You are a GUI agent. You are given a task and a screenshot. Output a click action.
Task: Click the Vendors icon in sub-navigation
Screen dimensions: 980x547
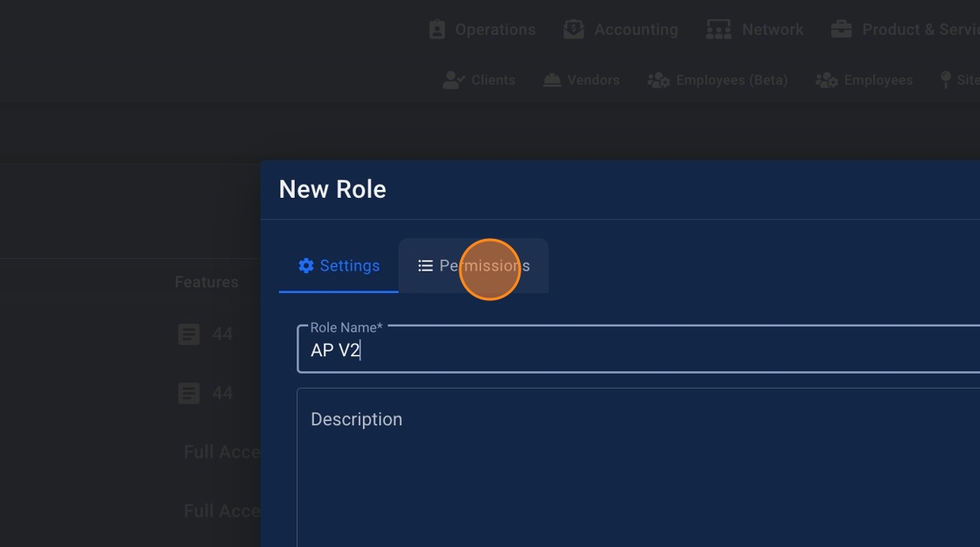[x=551, y=80]
